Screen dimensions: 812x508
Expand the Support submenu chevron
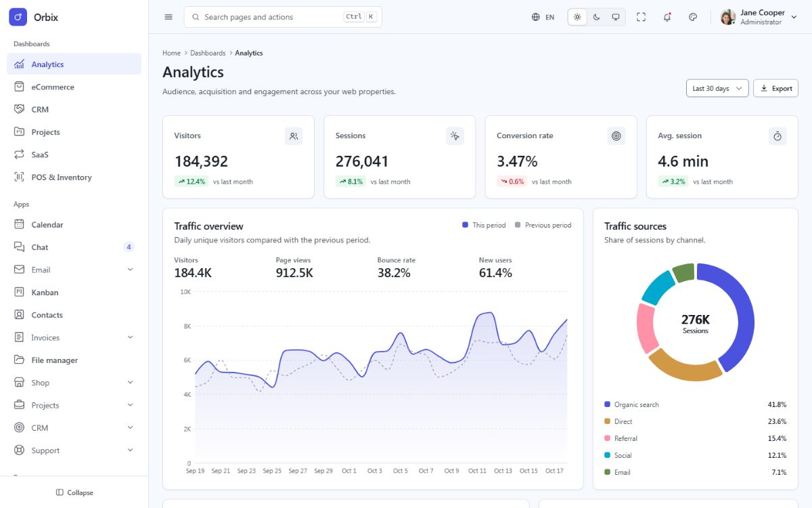(130, 450)
